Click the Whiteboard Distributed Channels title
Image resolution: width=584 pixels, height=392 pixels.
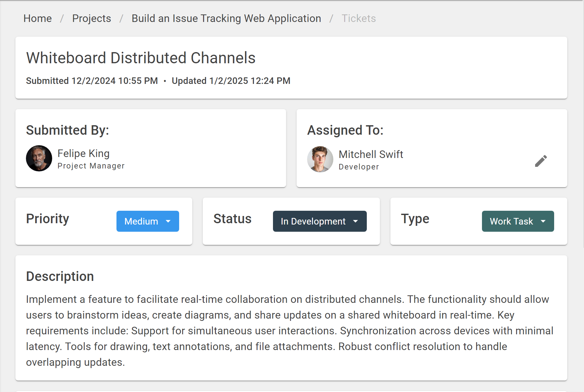(141, 58)
